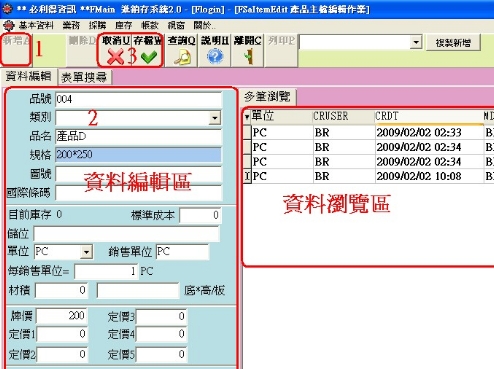Viewport: 494px width, 369px height.
Task: Click the red X cancel (取消U) icon
Action: pos(115,57)
